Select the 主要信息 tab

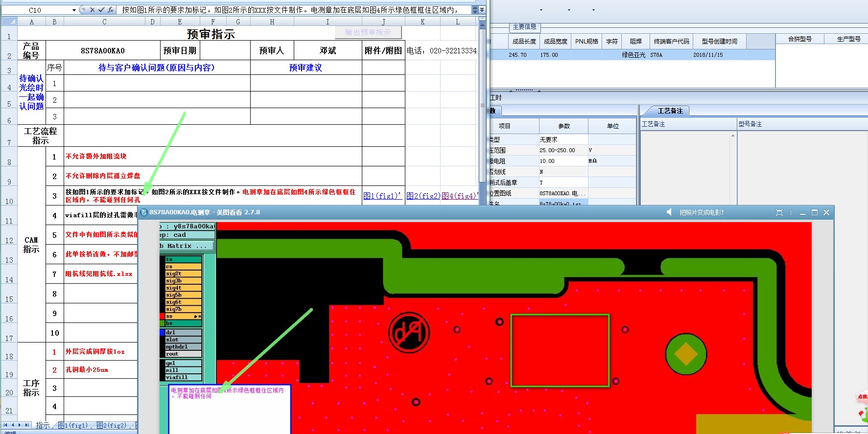[524, 27]
